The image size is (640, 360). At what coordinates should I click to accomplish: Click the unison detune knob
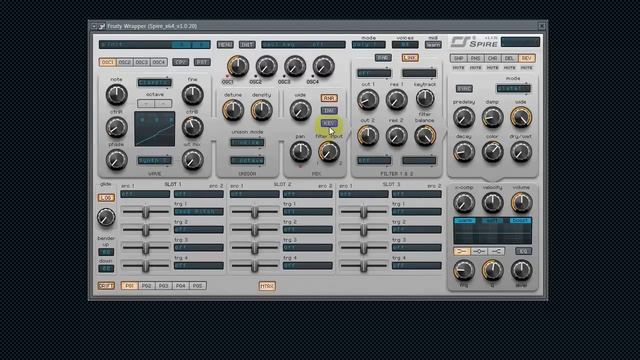pos(233,110)
